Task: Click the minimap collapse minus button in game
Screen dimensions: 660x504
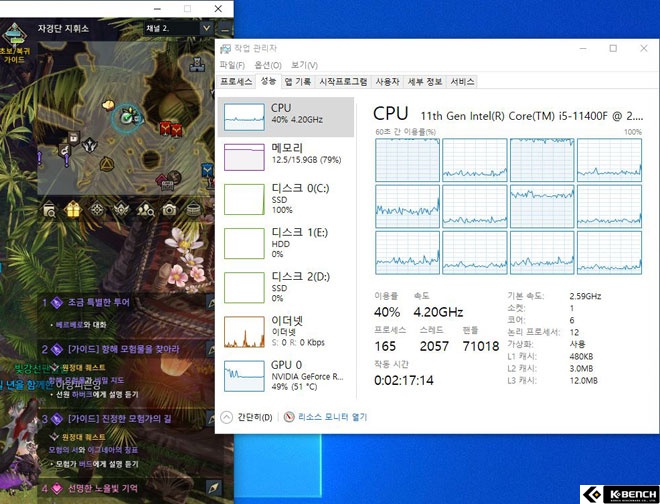Action: click(x=225, y=29)
